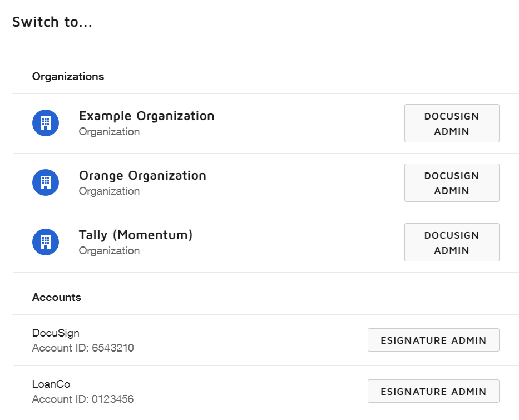Screen dimensions: 519x420
Task: Open Docusign Admin for Example Organization
Action: click(x=452, y=123)
